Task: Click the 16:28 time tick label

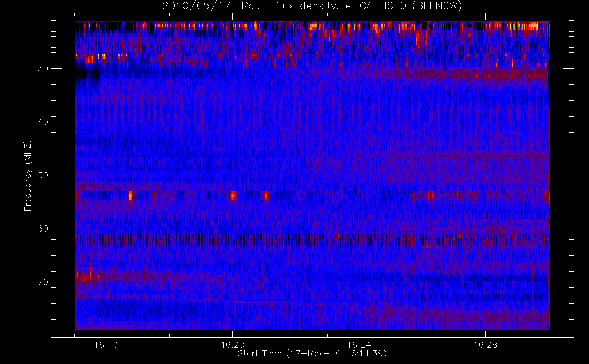Action: (x=485, y=345)
